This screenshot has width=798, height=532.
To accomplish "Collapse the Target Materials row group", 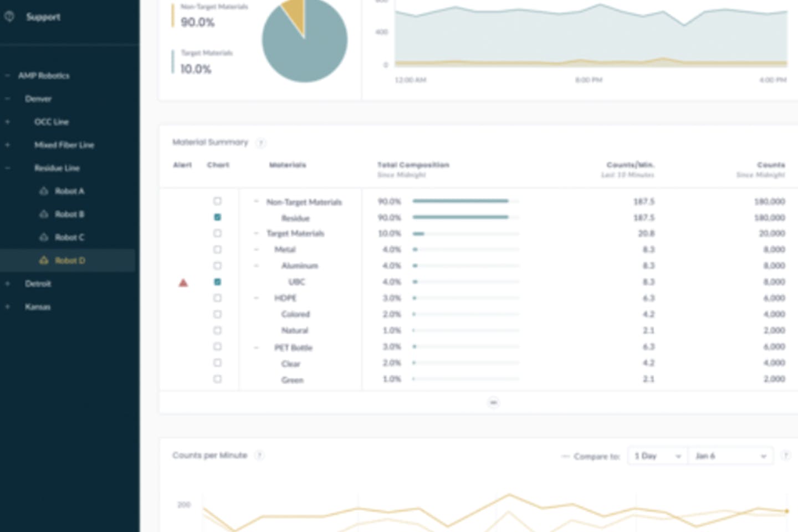I will click(x=256, y=233).
